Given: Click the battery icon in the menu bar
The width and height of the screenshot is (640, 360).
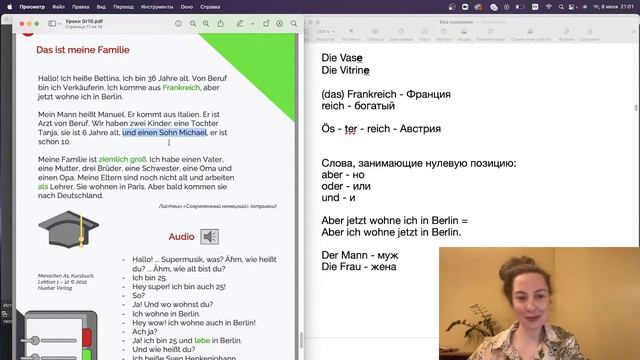Looking at the screenshot, I should [520, 7].
